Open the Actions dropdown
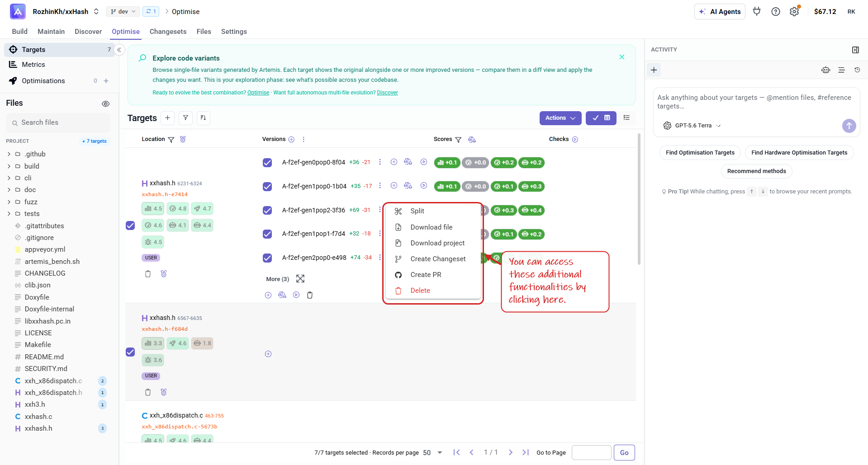 pyautogui.click(x=560, y=118)
